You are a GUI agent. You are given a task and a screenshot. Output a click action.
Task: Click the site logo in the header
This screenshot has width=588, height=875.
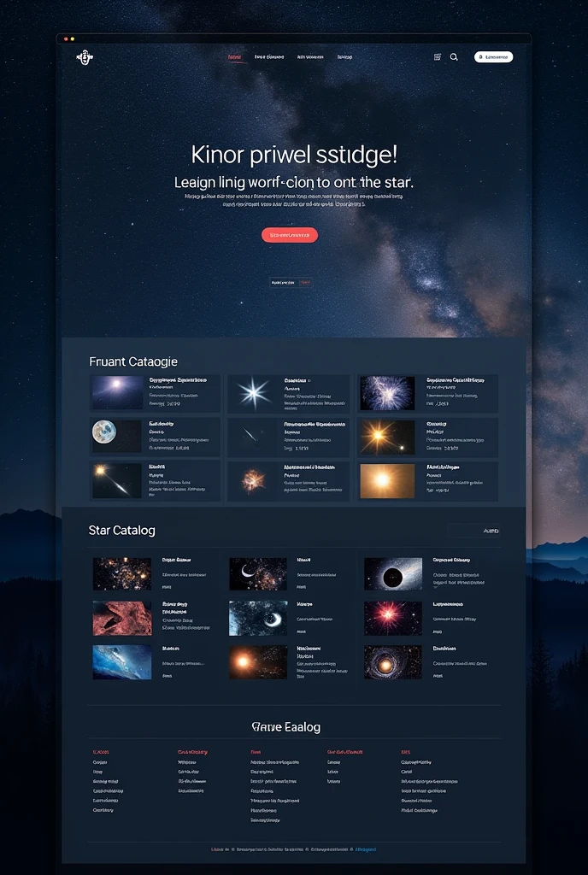click(85, 57)
